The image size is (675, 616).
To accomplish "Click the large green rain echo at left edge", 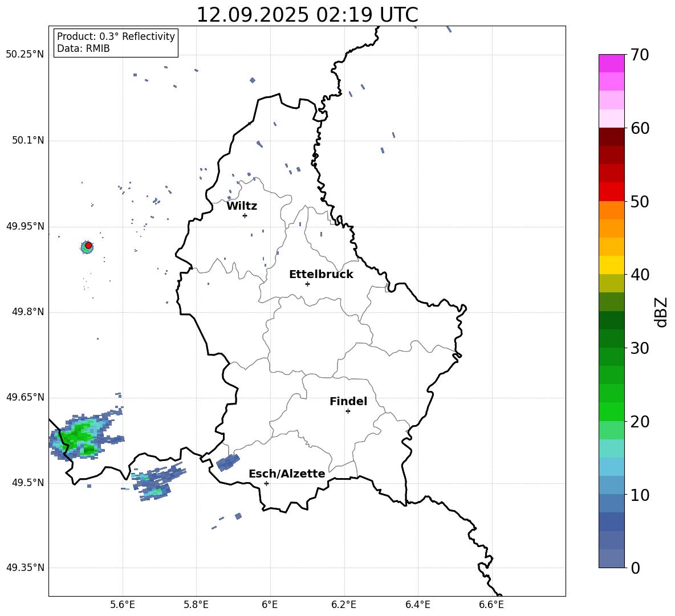I will 81,436.
